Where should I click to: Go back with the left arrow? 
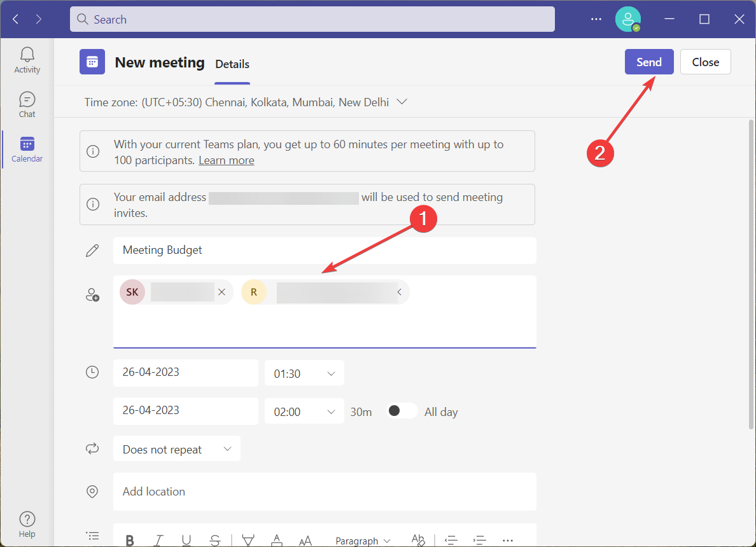15,19
